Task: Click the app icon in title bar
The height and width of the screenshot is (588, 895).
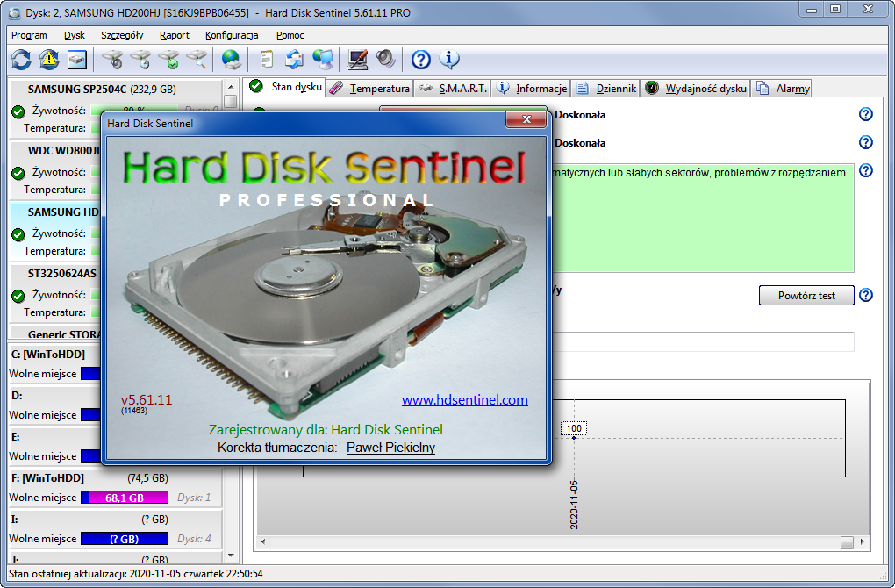Action: tap(14, 12)
